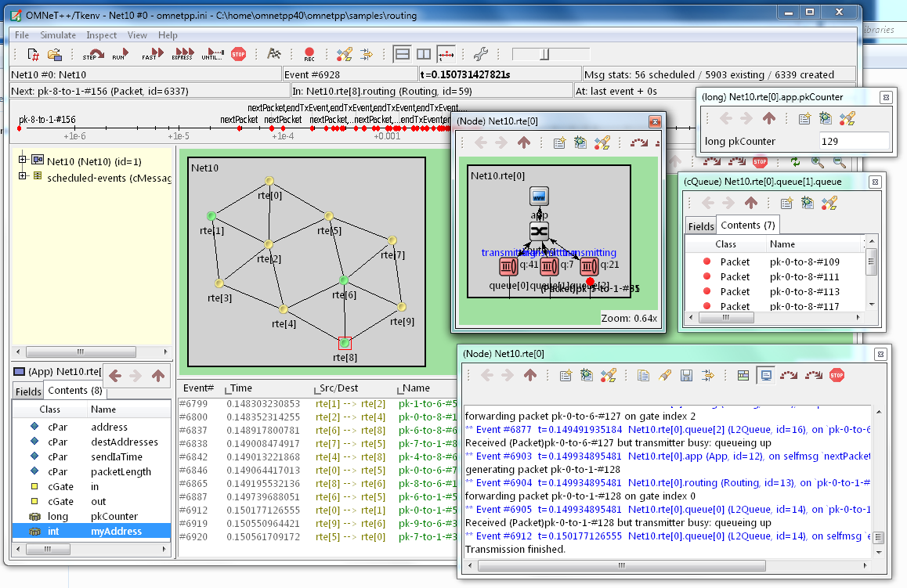Select the Contents (7) tab in cQueue inspector
This screenshot has height=588, width=907.
pyautogui.click(x=747, y=225)
